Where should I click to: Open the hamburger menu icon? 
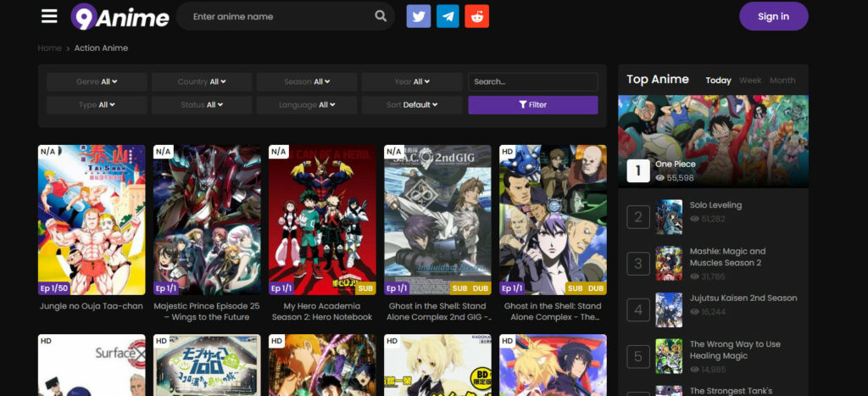49,16
